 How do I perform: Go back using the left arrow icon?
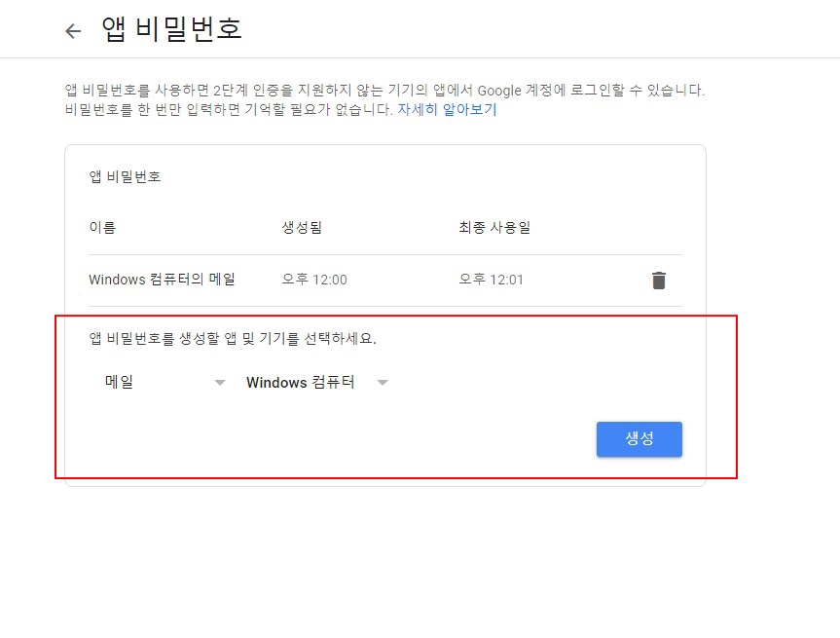point(73,31)
